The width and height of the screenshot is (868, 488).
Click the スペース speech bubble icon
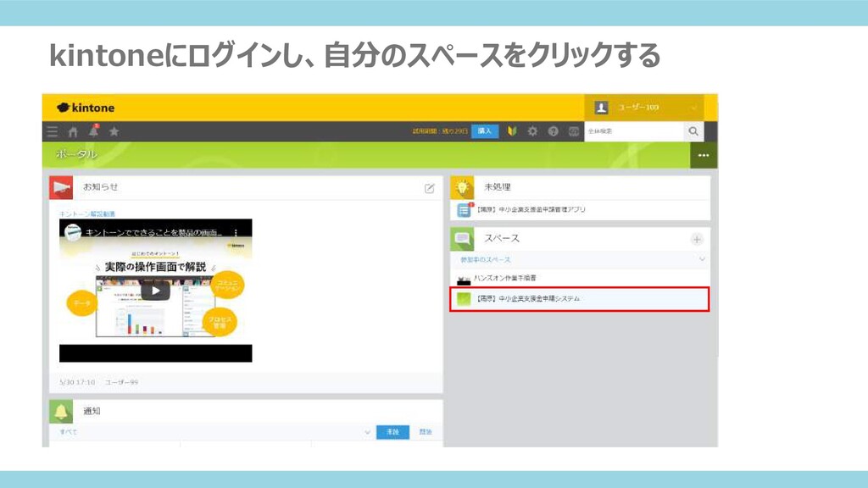tap(462, 239)
